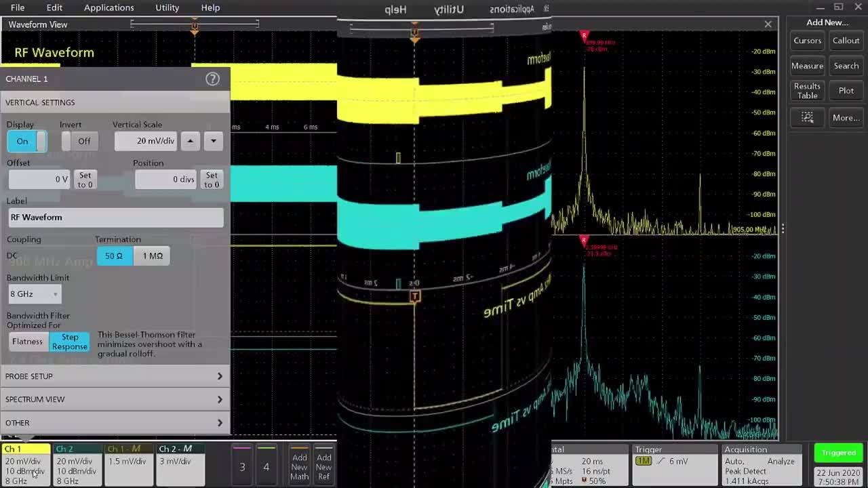Decrease vertical scale with down arrow

coord(213,141)
